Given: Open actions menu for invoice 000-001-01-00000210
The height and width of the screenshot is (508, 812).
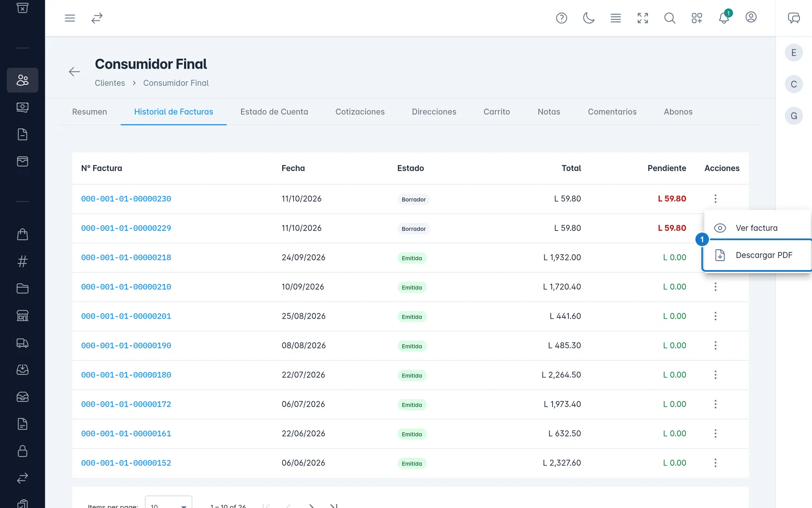Looking at the screenshot, I should 715,287.
